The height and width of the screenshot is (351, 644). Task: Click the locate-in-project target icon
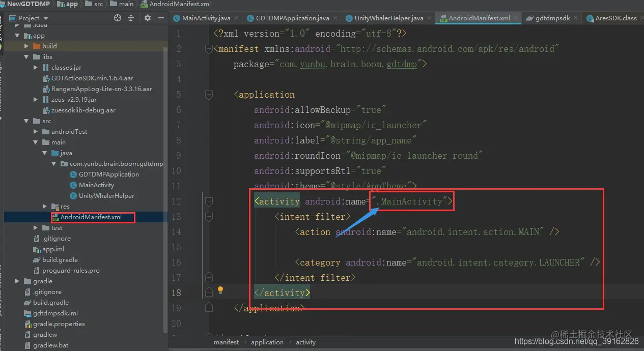[x=118, y=18]
